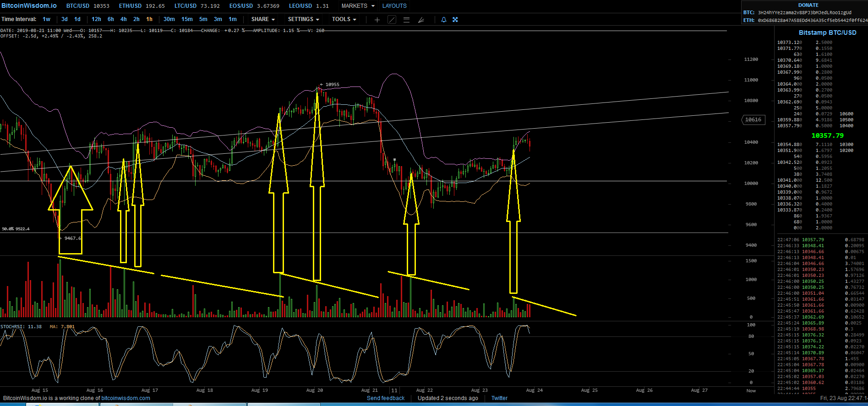Screen dimensions: 868x406
Task: Expand the SHARE menu
Action: [x=263, y=19]
